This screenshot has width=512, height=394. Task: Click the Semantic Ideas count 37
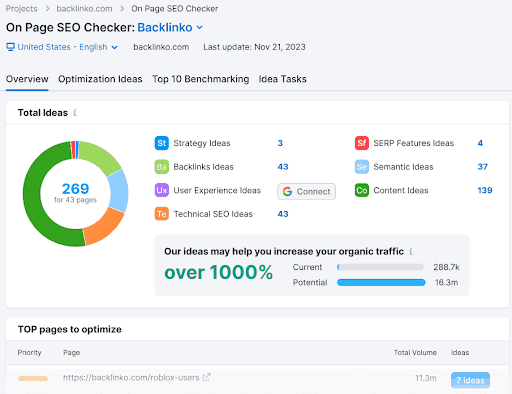(483, 167)
